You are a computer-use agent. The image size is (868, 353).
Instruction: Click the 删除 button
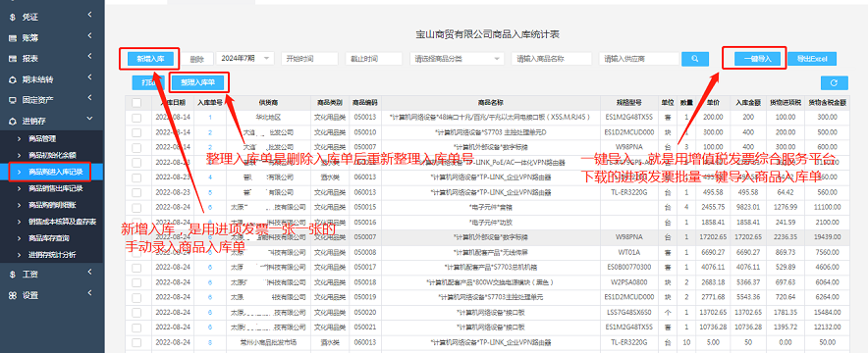[x=197, y=59]
